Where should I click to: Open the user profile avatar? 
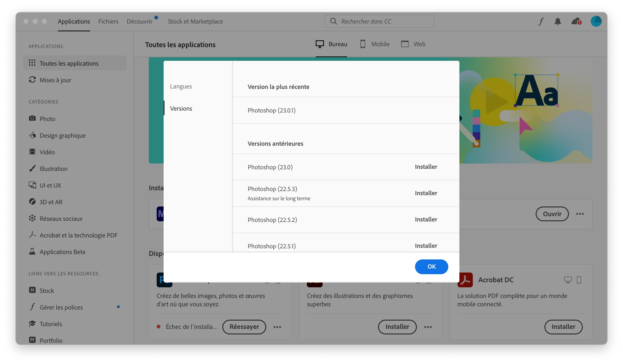point(596,21)
